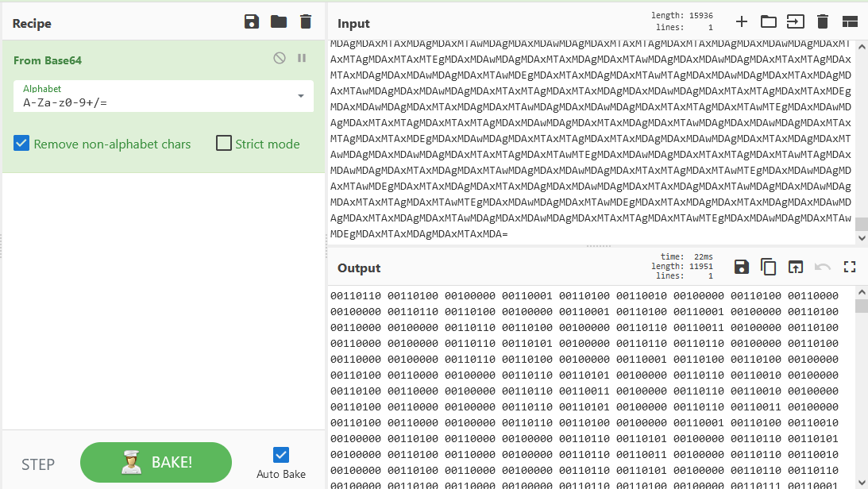
Task: Set breakpoint on From Base64 operation
Action: click(x=302, y=58)
